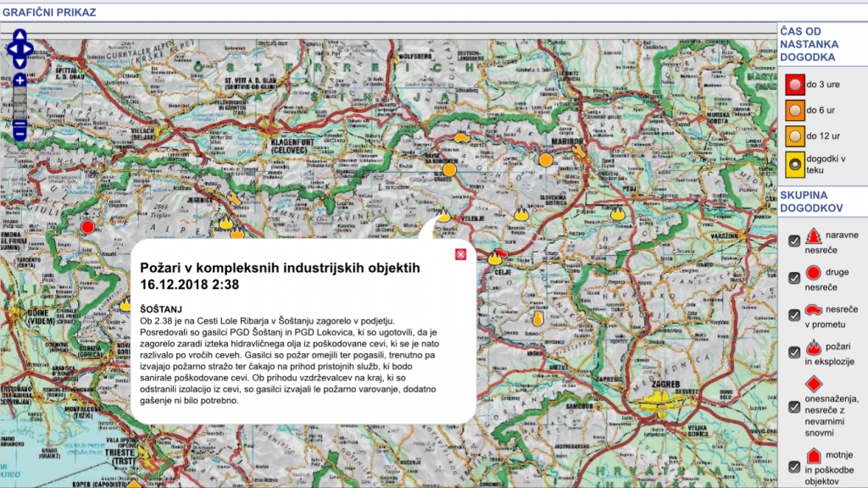This screenshot has width=868, height=488.
Task: Toggle the 'onesnaženja, nesreče z nevarnimi snovmi' checkbox
Action: pos(794,407)
